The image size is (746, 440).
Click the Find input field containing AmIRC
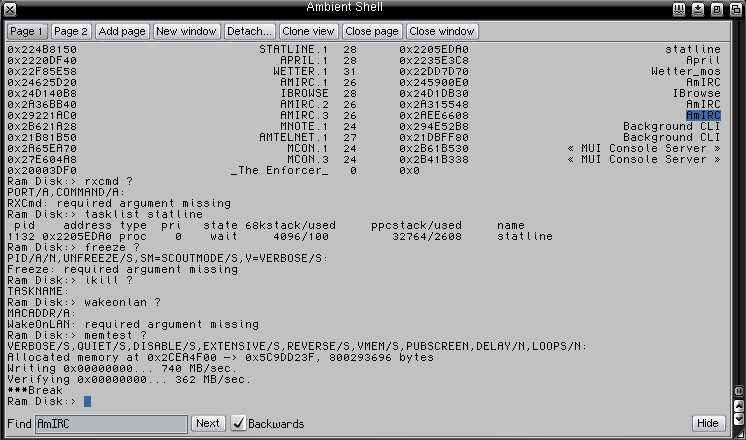[111, 424]
